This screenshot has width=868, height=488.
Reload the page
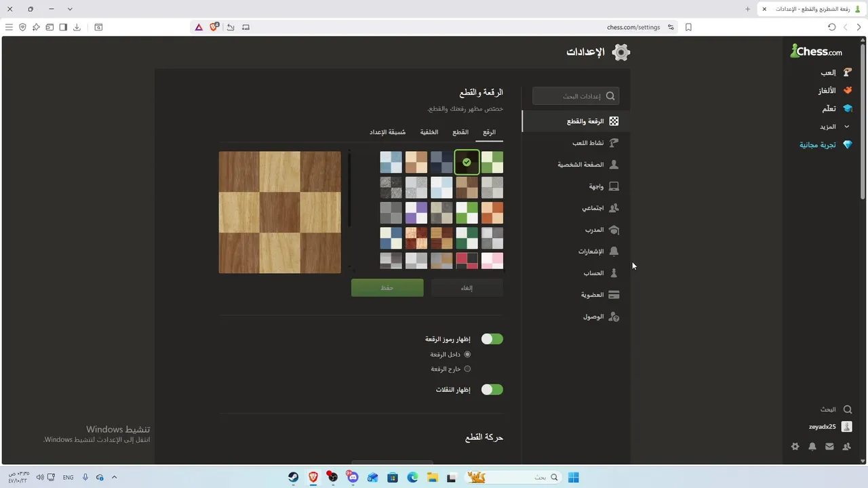click(832, 27)
